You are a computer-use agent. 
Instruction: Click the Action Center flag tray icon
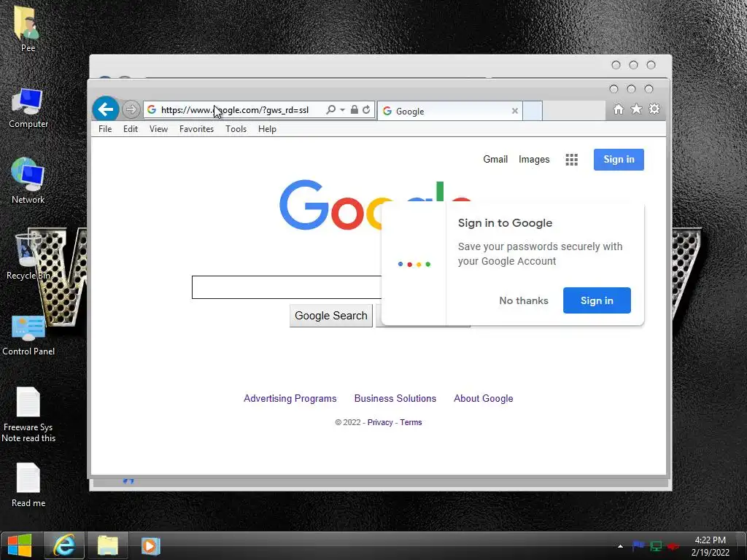[x=638, y=545]
